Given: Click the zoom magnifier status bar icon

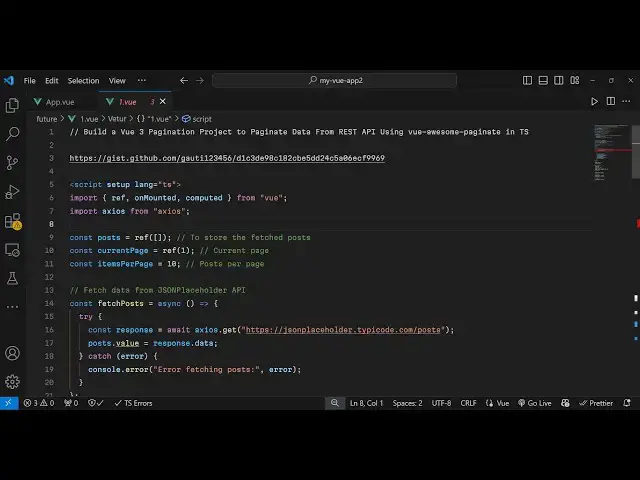Looking at the screenshot, I should (335, 403).
